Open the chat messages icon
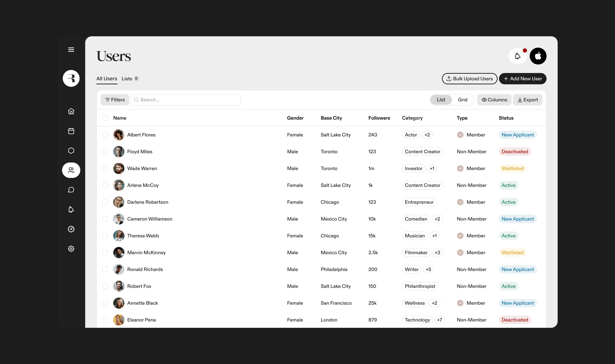Screen dimensions: 615x364 71,190
